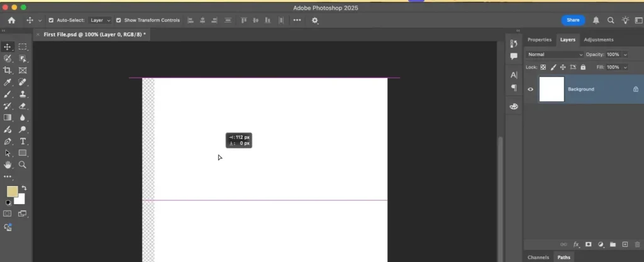Toggle the Auto-Select checkbox
The width and height of the screenshot is (644, 262).
(51, 20)
